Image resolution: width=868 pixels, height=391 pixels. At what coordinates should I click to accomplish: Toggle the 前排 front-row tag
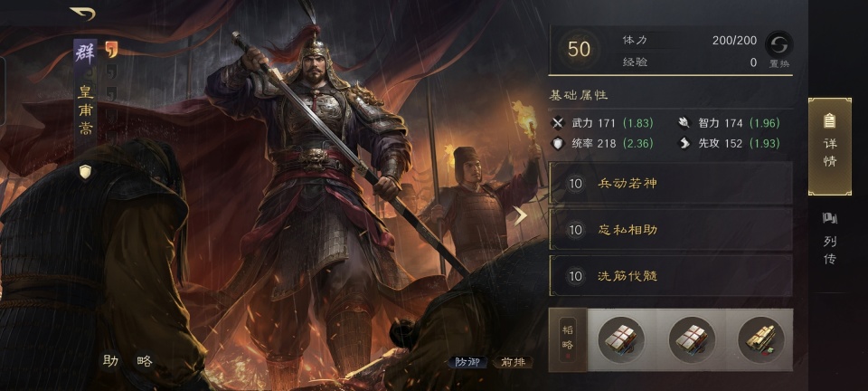(513, 362)
